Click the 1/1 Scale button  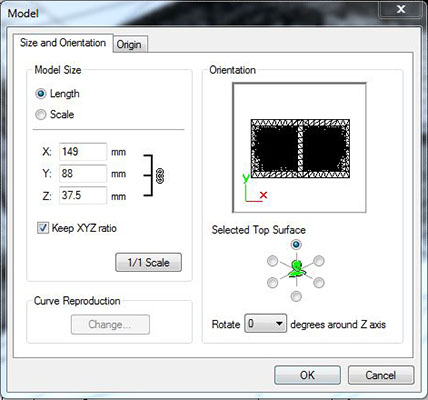148,262
